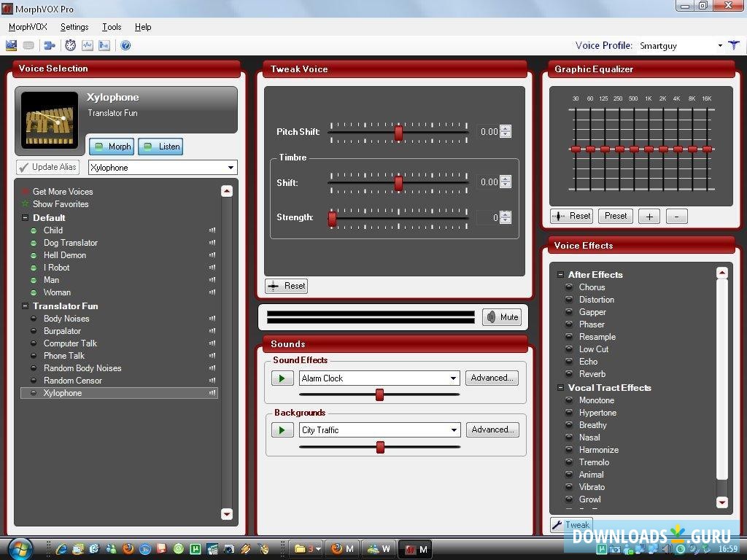Toggle the Morph button
Image resolution: width=747 pixels, height=560 pixels.
[112, 147]
